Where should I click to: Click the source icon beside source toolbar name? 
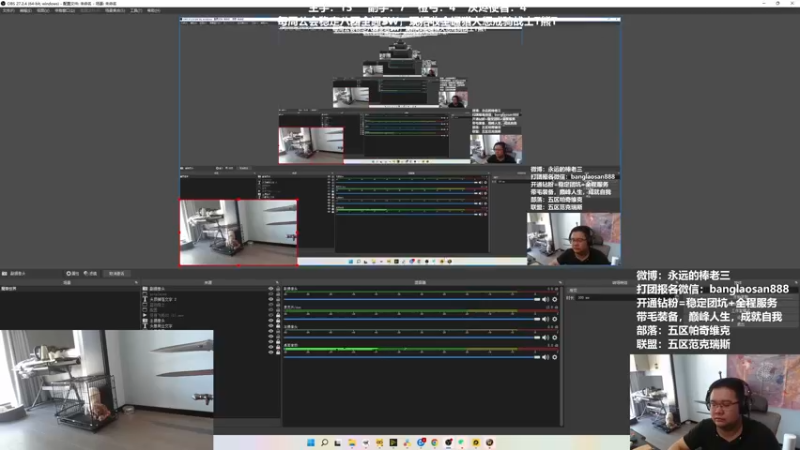tap(5, 273)
